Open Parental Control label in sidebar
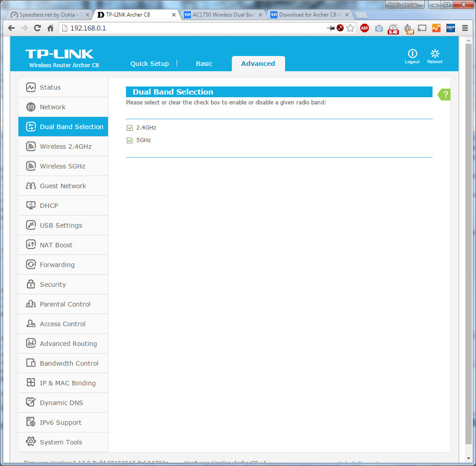 pos(65,304)
